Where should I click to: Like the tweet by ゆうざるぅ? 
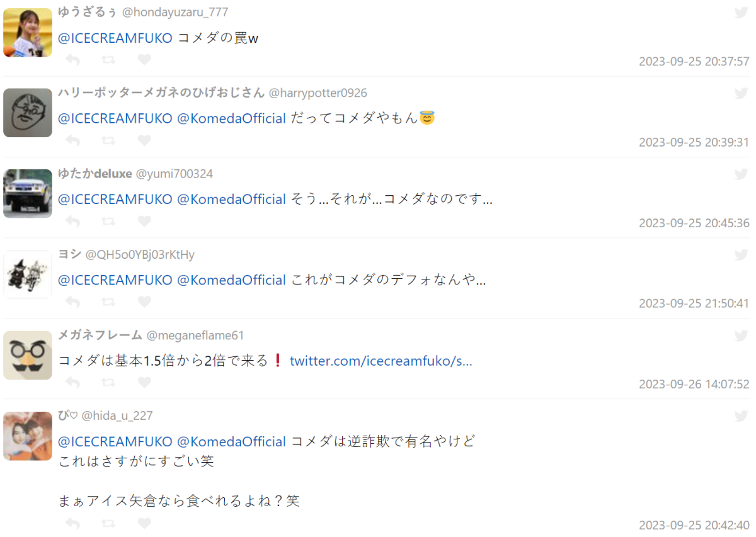click(x=144, y=60)
